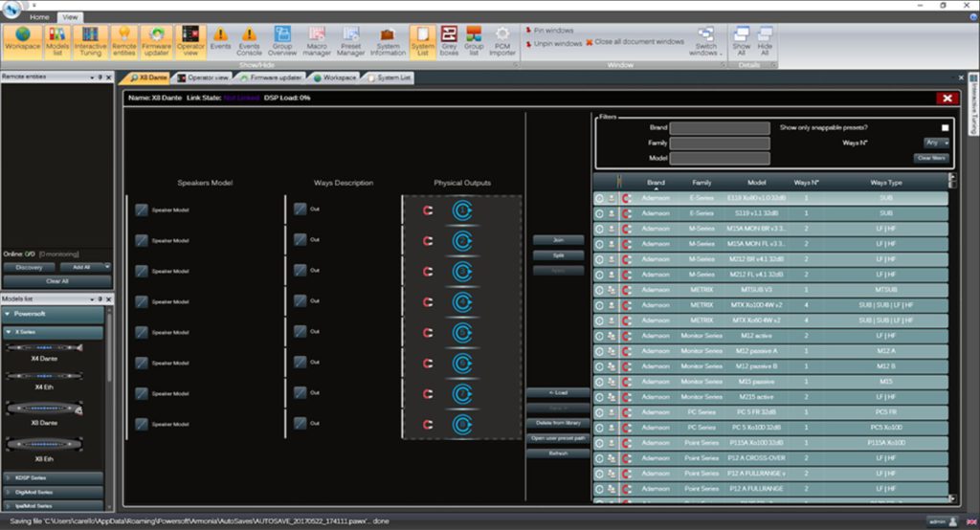Click the Brand filter input field
The width and height of the screenshot is (980, 530).
[x=720, y=127]
